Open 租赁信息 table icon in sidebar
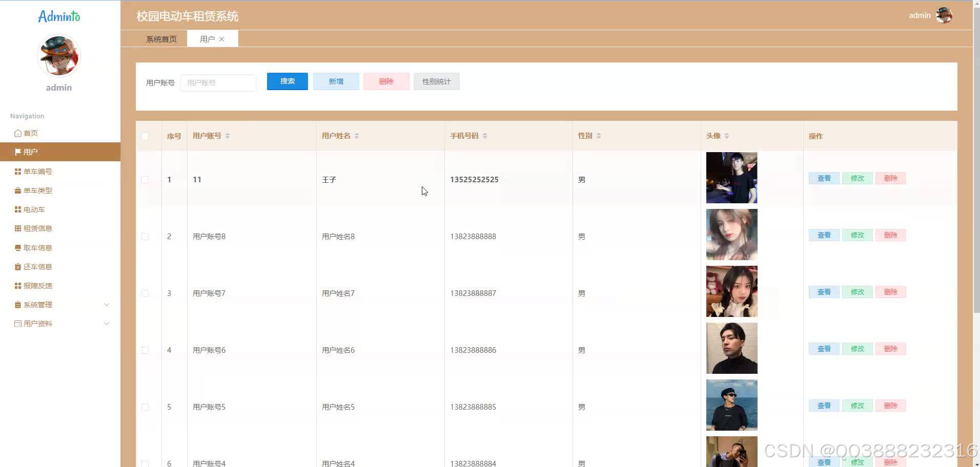This screenshot has height=467, width=980. pos(18,228)
